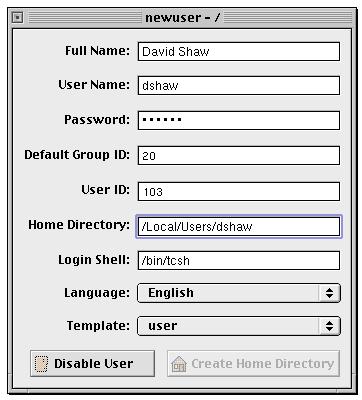The image size is (362, 400).
Task: Click the 'Home Directory:' label text
Action: coord(79,225)
